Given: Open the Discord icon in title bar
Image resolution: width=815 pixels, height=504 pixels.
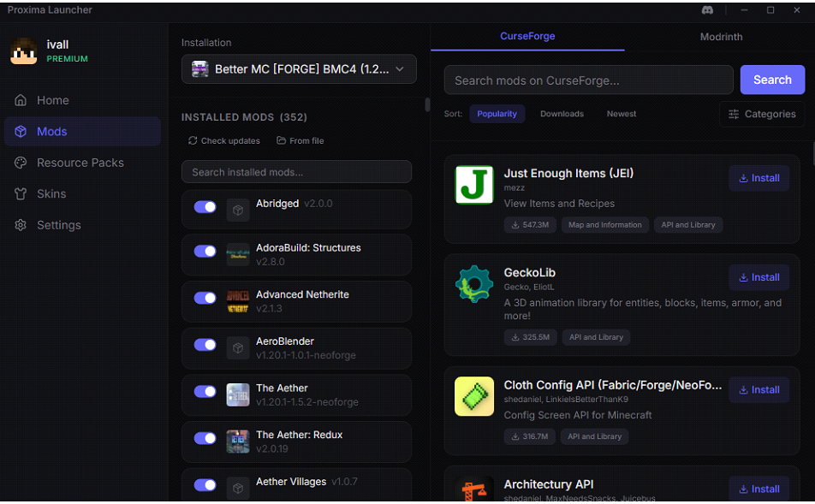Looking at the screenshot, I should pyautogui.click(x=707, y=10).
